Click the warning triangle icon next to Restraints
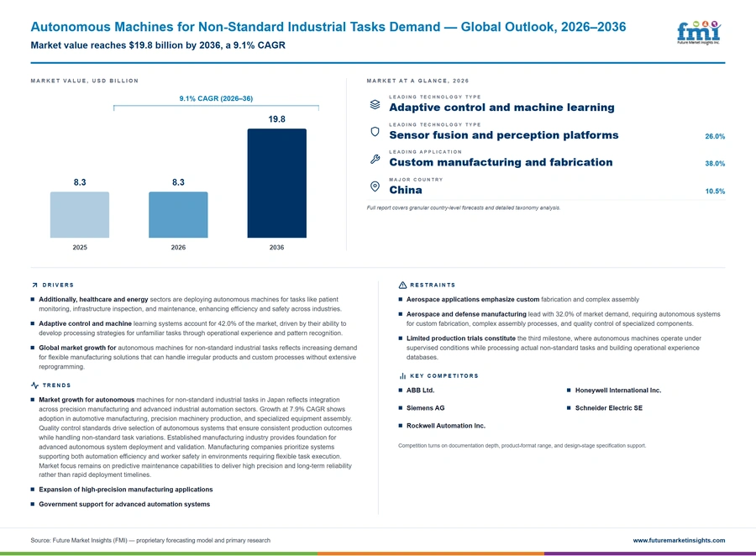 click(x=402, y=285)
